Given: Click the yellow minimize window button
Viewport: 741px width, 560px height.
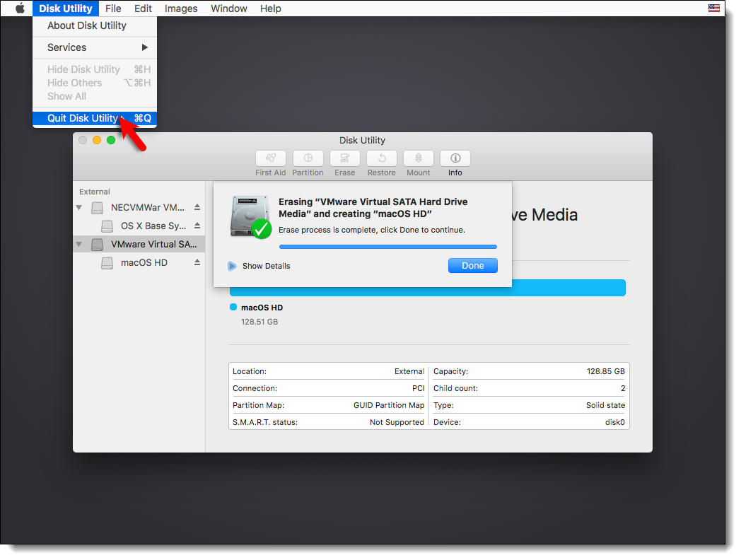Looking at the screenshot, I should tap(97, 140).
